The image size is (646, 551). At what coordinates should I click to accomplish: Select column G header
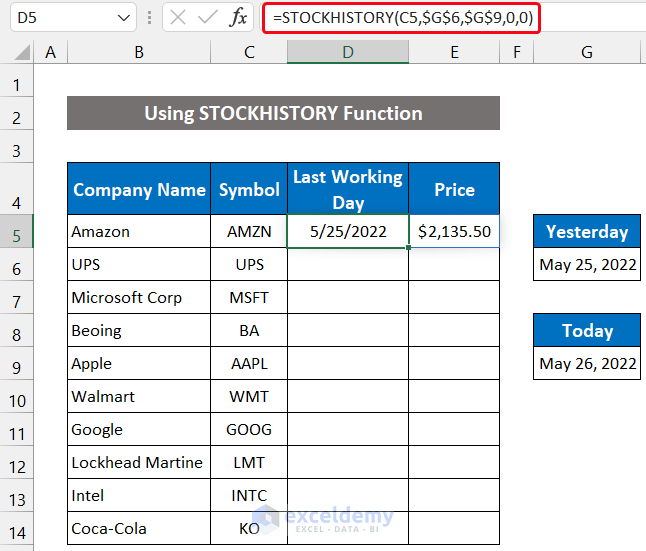pyautogui.click(x=586, y=52)
